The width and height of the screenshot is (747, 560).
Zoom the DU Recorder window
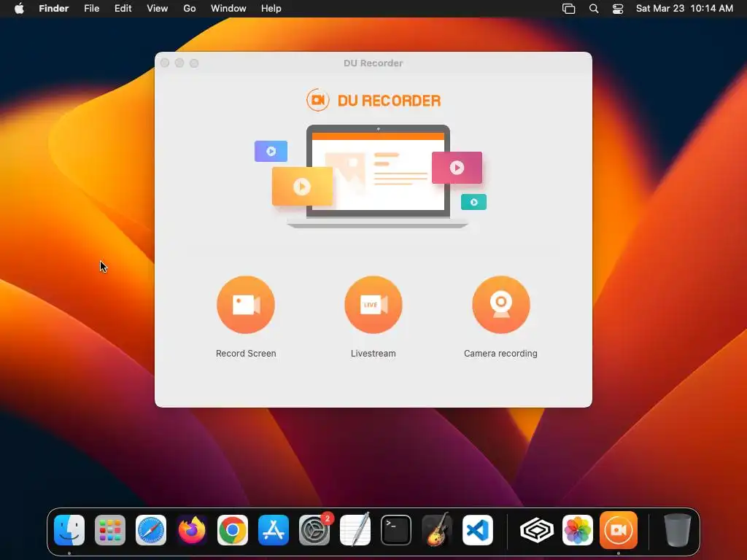pyautogui.click(x=194, y=63)
